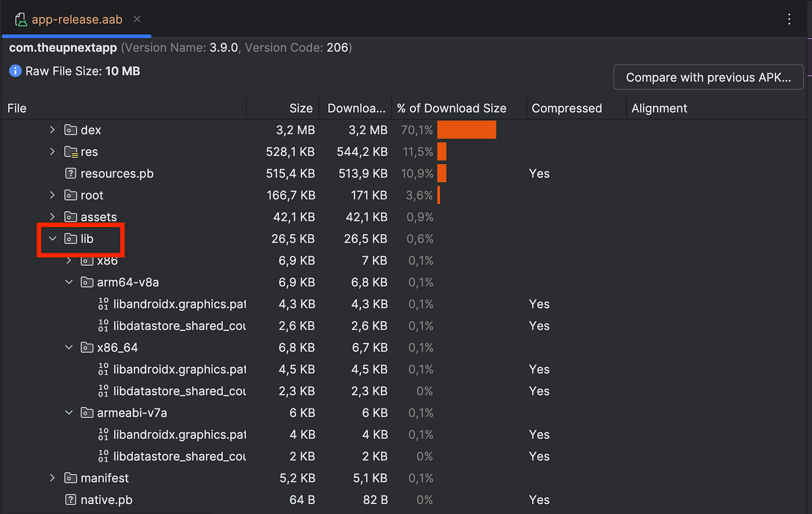Collapse the arm64-v8a folder
Screen dimensions: 812x514
coord(69,282)
